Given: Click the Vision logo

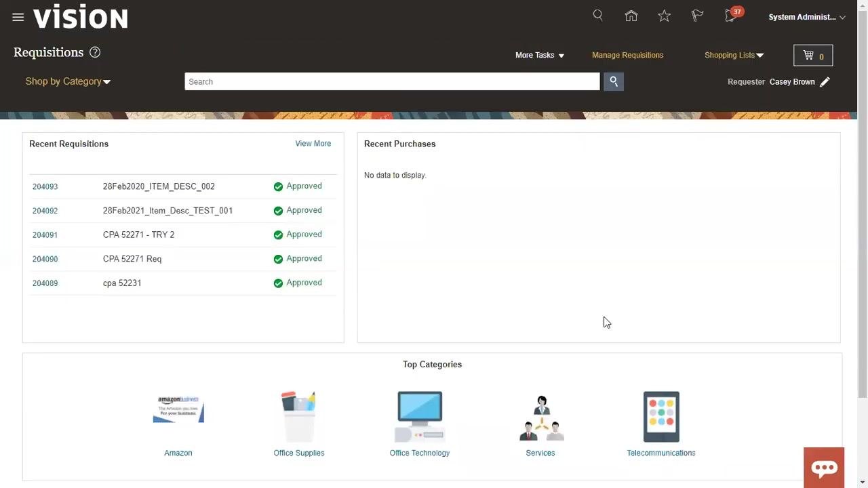Looking at the screenshot, I should (81, 17).
